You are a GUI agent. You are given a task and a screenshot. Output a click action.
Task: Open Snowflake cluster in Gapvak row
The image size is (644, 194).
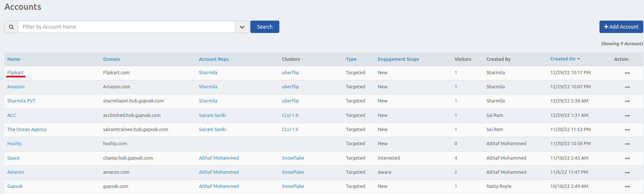click(x=293, y=186)
